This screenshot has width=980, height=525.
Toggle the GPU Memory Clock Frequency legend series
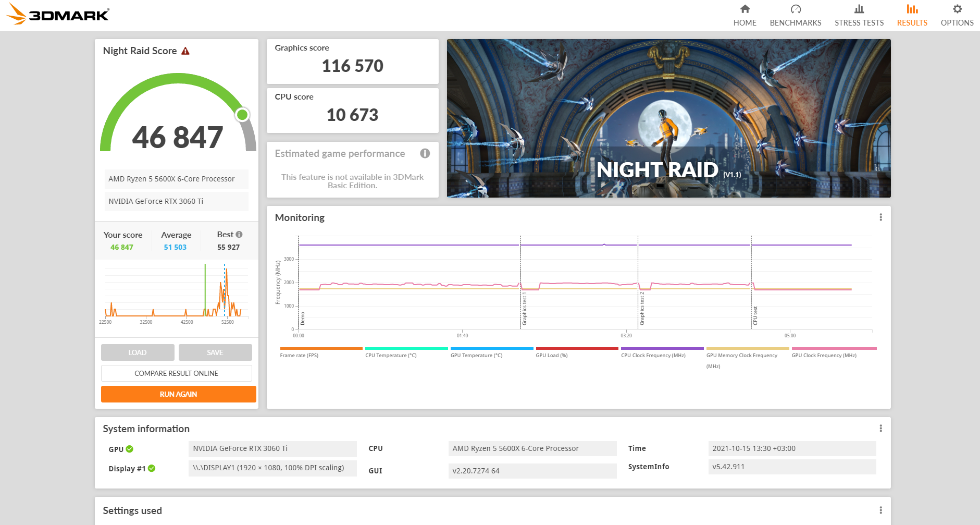pos(748,358)
